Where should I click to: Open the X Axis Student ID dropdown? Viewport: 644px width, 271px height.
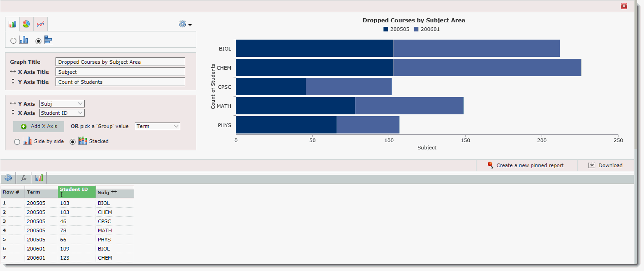click(x=62, y=113)
